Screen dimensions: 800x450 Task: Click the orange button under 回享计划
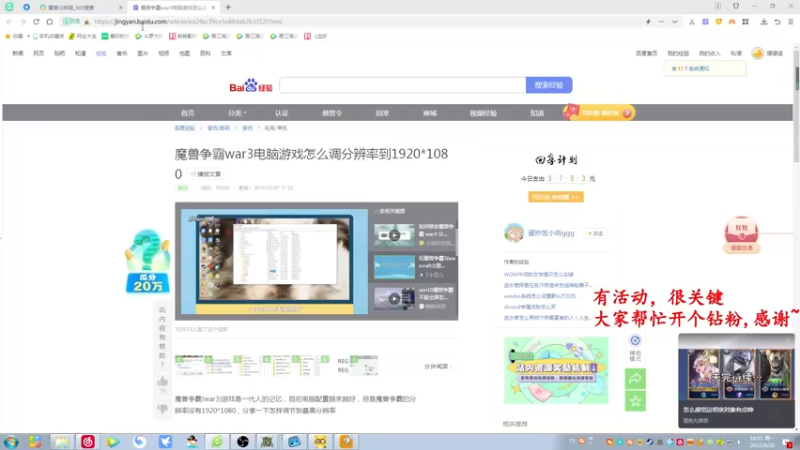pos(556,197)
